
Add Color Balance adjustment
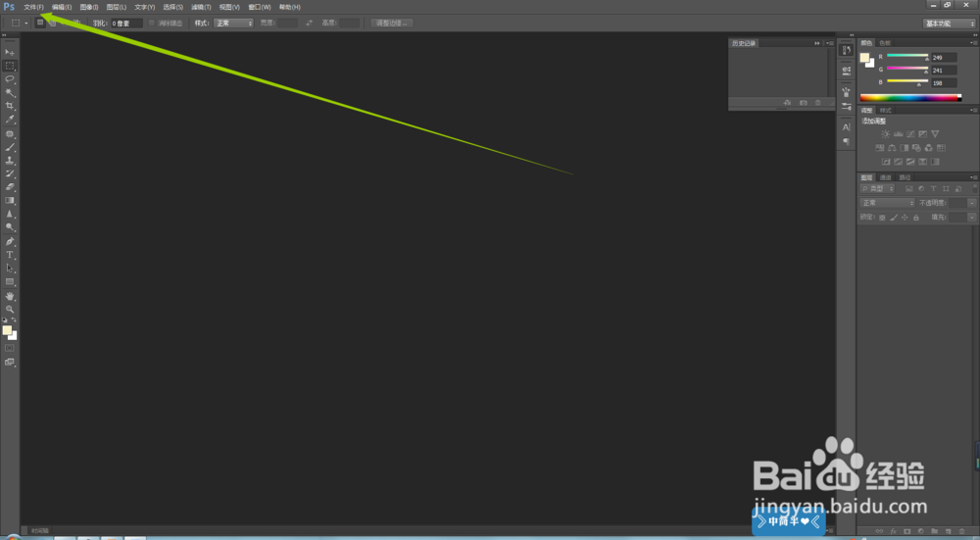[892, 148]
